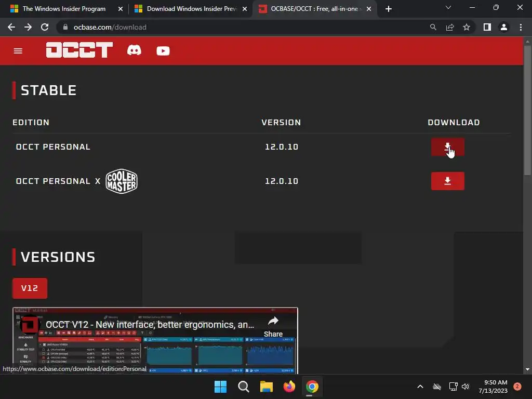Open Windows taskbar Search
532x399 pixels.
244,387
